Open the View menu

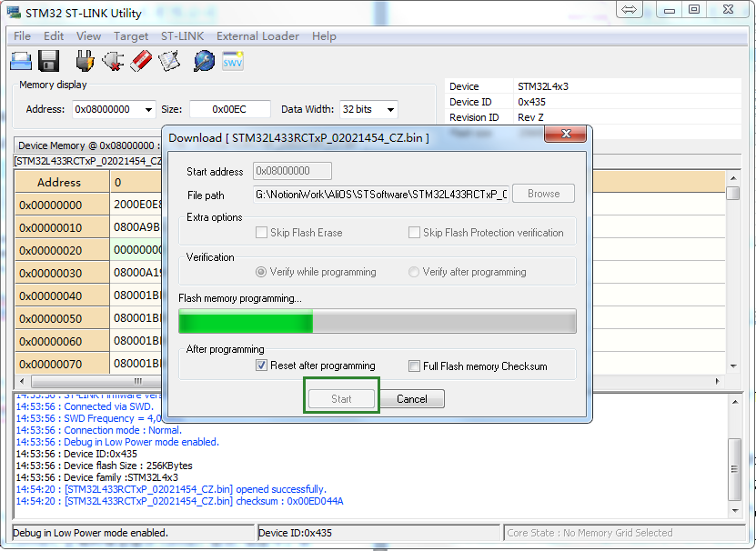[89, 36]
